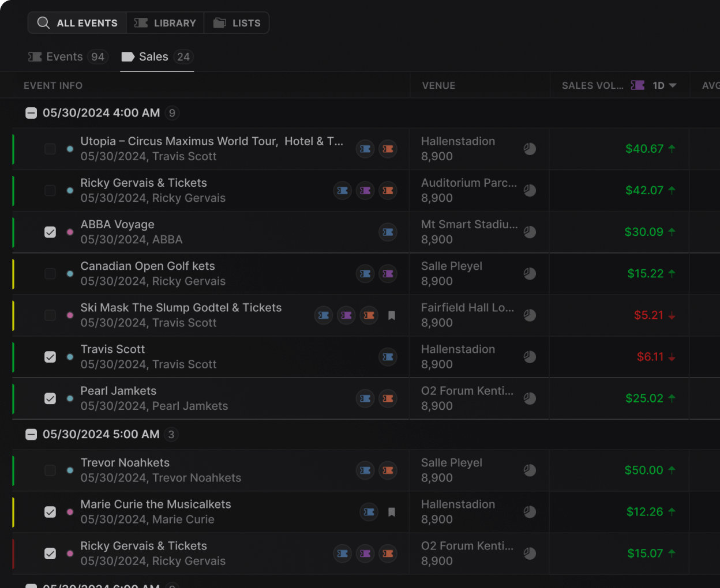Click blue ticket icon on Trevor Noahkets row
Image resolution: width=720 pixels, height=588 pixels.
[x=365, y=470]
